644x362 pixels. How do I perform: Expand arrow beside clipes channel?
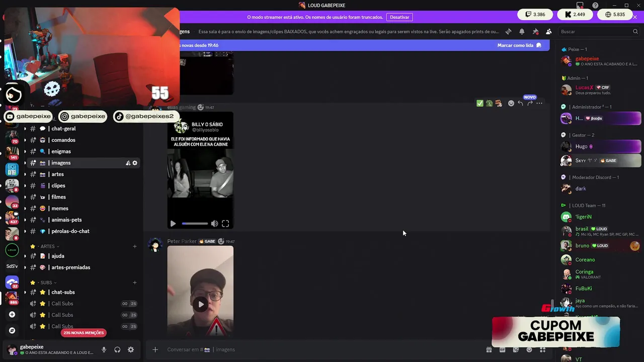25,186
